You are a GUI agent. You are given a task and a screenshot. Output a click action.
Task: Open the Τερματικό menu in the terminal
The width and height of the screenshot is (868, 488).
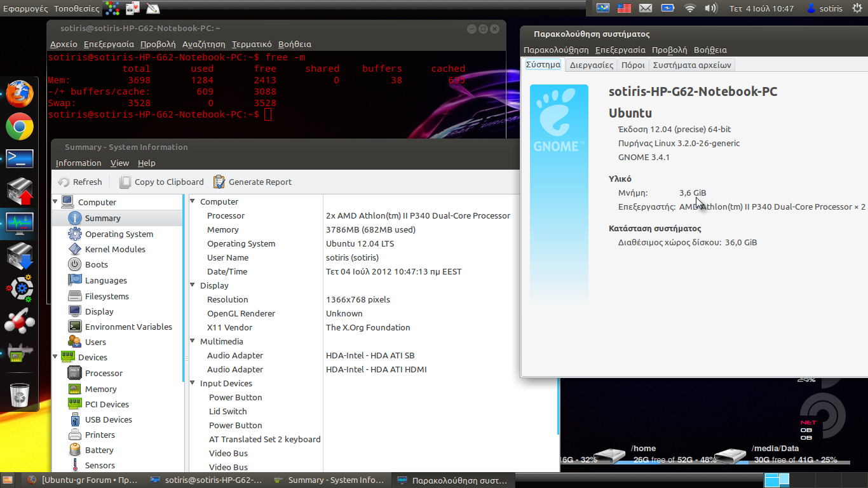point(252,44)
